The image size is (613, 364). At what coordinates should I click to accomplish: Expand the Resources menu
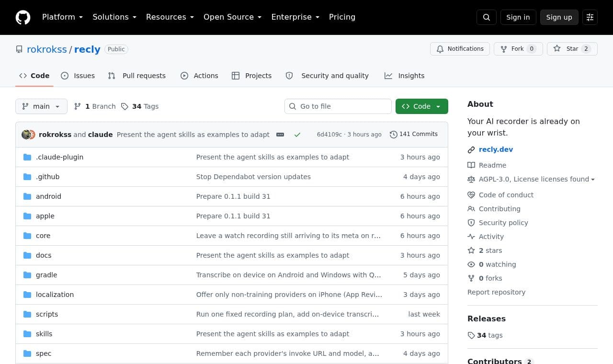[x=170, y=17]
